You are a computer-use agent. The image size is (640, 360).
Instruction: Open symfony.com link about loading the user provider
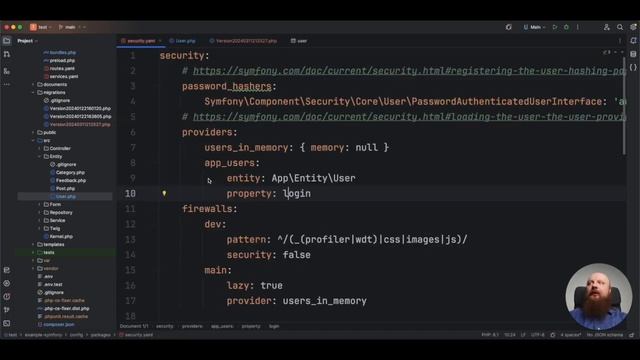point(409,117)
